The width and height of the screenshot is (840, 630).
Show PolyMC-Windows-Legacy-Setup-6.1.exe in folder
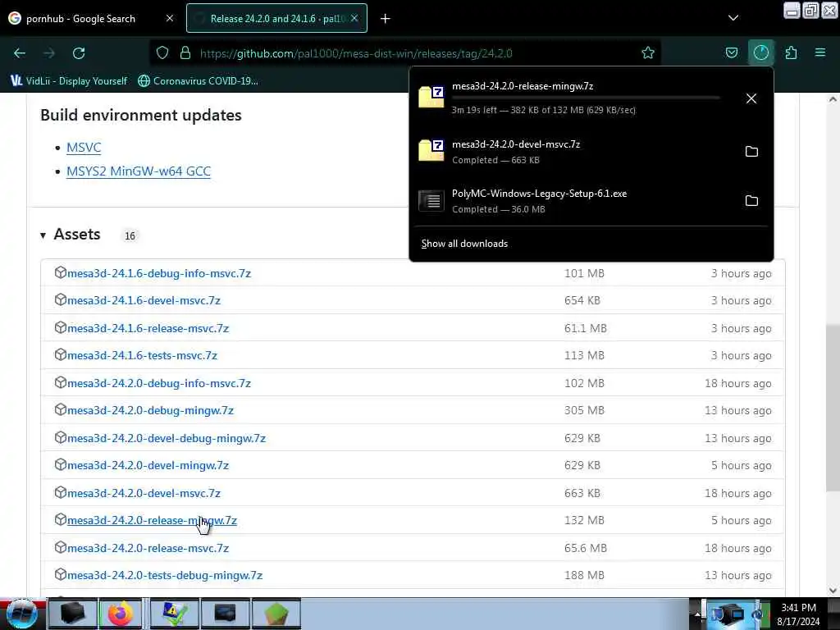coord(751,201)
